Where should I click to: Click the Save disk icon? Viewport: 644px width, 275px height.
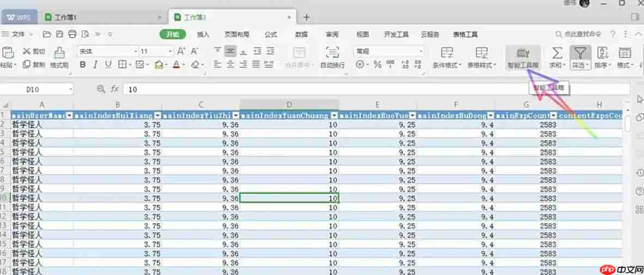[x=59, y=34]
